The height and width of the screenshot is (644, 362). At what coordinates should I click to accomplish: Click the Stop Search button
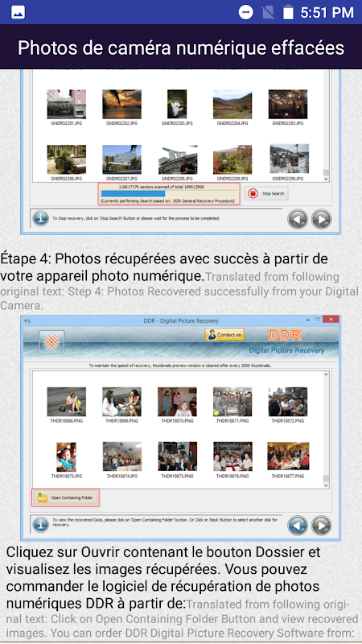pos(267,193)
